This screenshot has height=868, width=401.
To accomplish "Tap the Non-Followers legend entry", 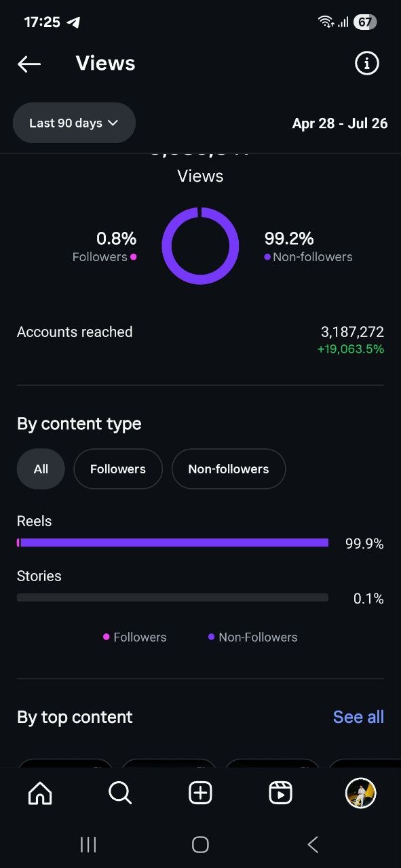I will (252, 637).
